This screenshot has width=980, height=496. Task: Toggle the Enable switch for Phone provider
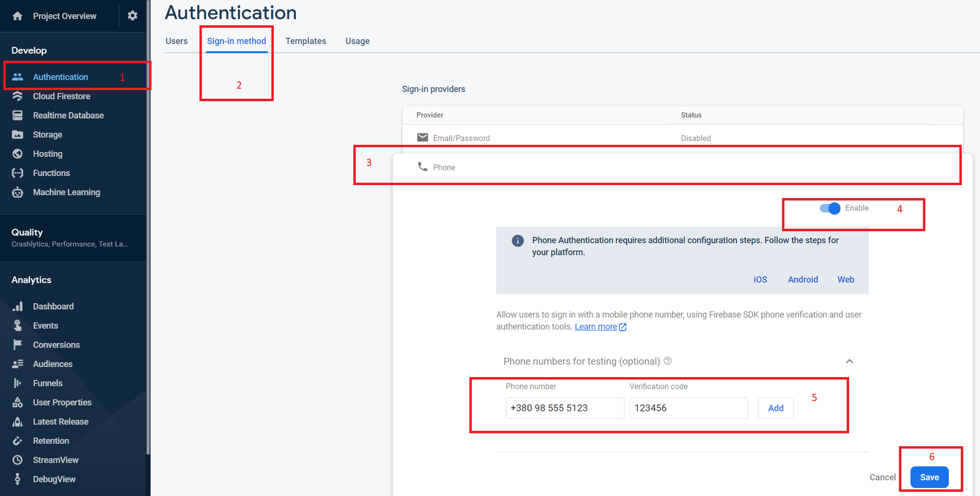click(x=830, y=208)
